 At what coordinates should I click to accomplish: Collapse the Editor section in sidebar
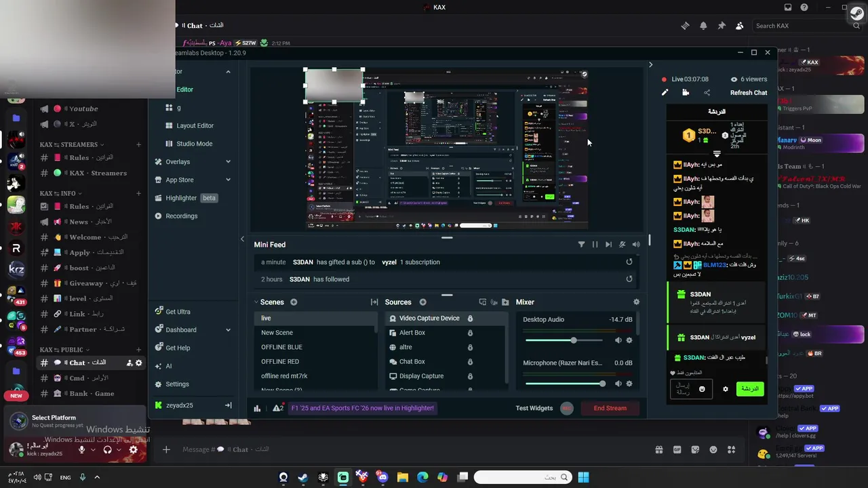pyautogui.click(x=228, y=71)
